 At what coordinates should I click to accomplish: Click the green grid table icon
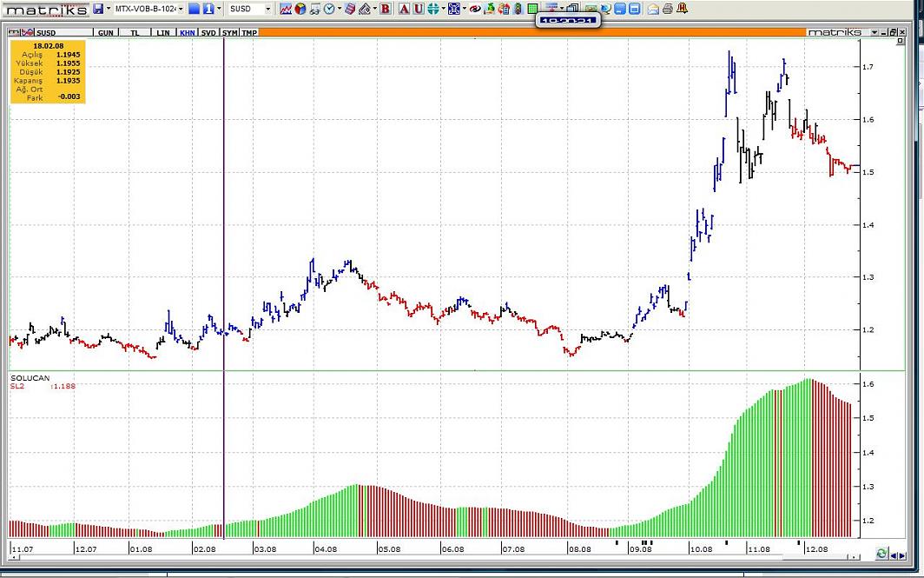tap(532, 9)
